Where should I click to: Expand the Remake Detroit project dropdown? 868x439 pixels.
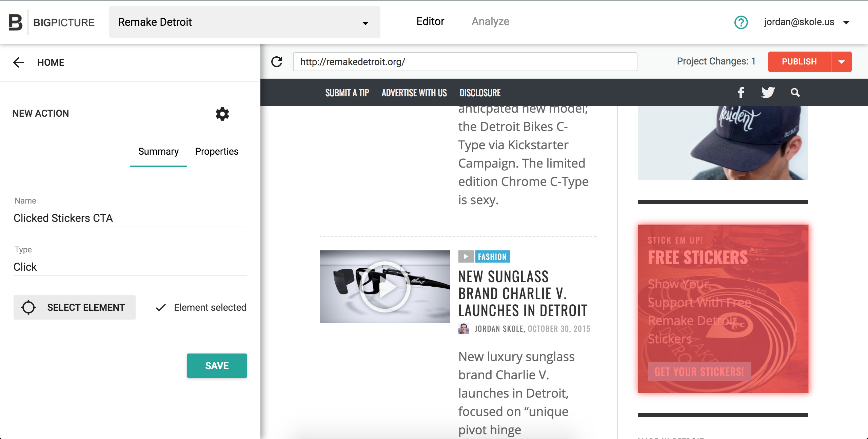click(x=245, y=22)
